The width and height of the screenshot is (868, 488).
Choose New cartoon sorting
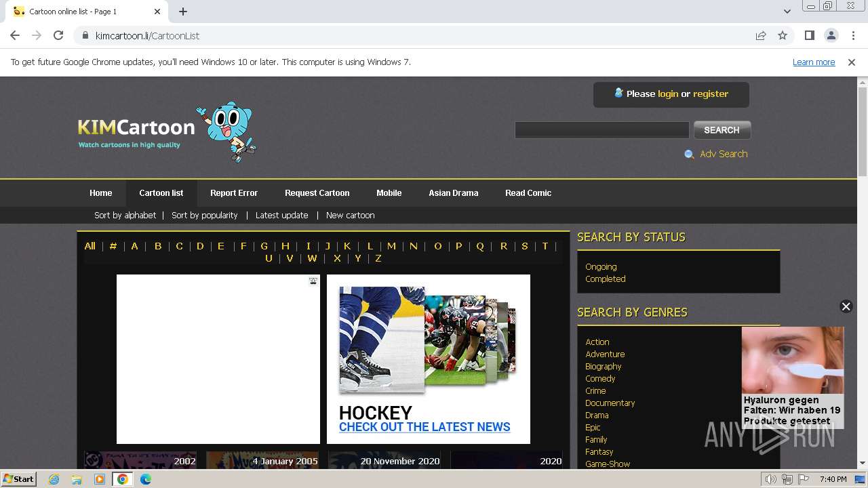[x=351, y=215]
